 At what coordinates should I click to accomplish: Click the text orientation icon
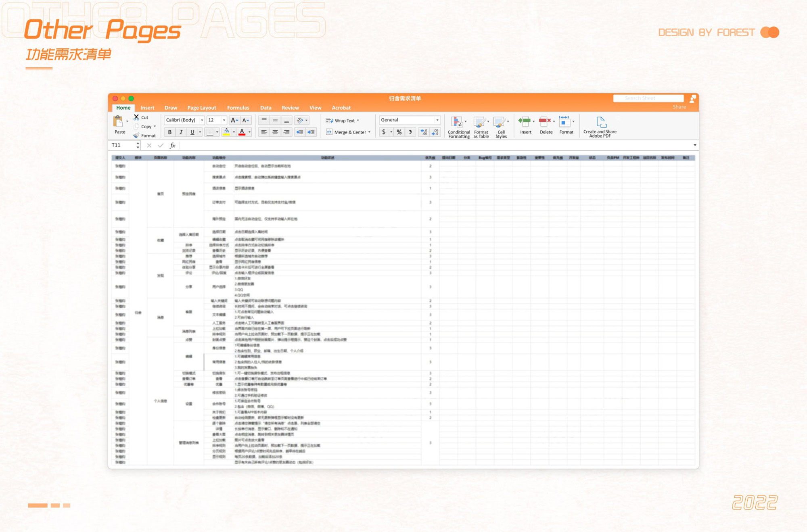300,120
